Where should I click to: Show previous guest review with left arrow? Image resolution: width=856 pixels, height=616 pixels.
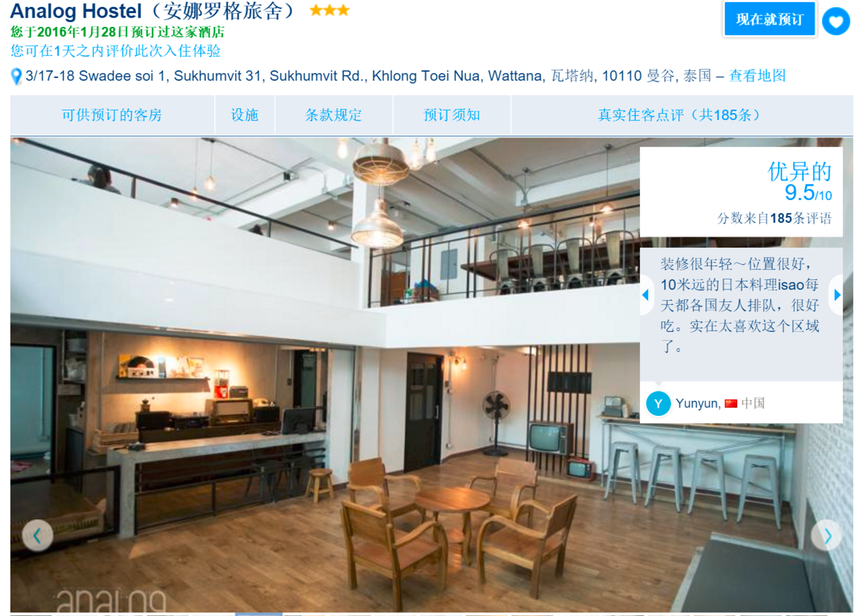[645, 294]
